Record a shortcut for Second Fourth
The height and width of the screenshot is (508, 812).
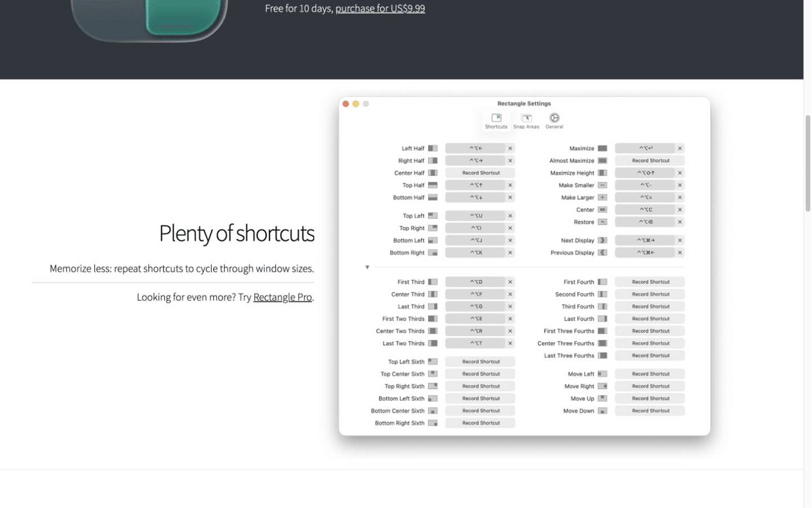pyautogui.click(x=650, y=294)
